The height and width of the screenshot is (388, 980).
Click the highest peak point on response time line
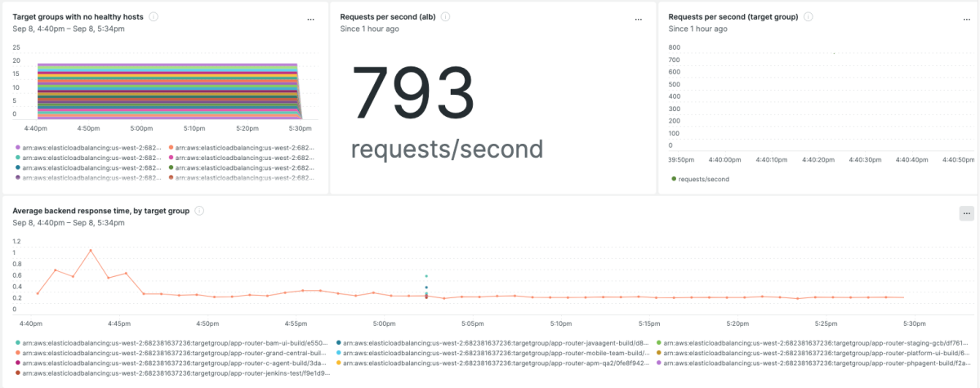91,251
